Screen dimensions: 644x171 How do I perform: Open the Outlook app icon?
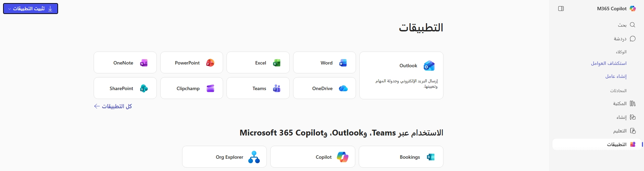(x=429, y=66)
